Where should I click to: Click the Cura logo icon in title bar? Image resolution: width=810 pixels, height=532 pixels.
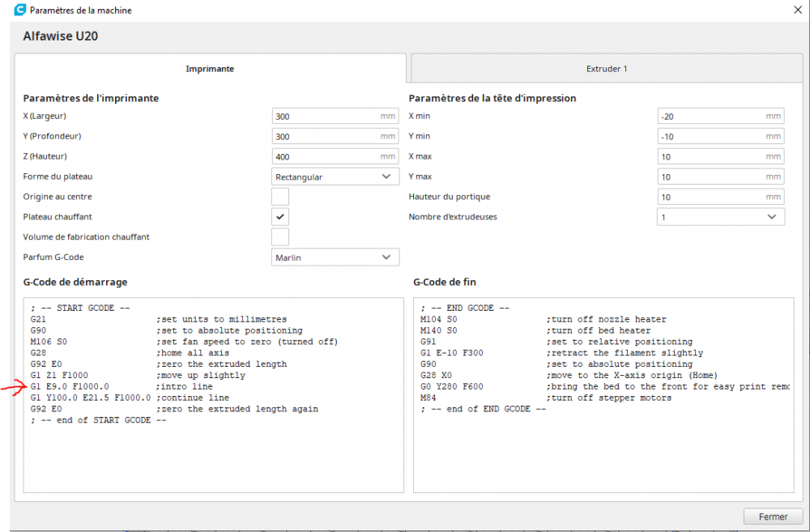click(x=19, y=9)
